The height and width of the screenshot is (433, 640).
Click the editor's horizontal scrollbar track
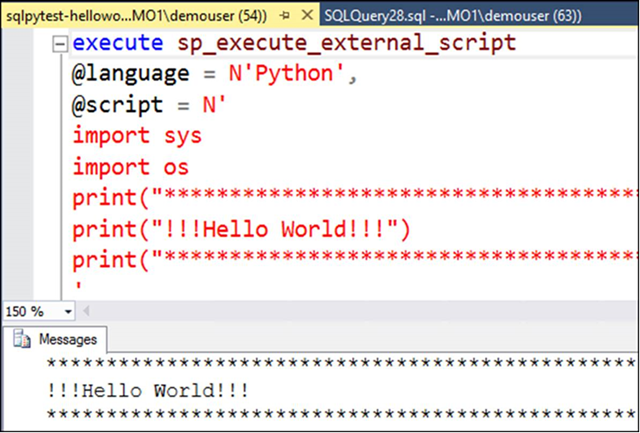(350, 311)
